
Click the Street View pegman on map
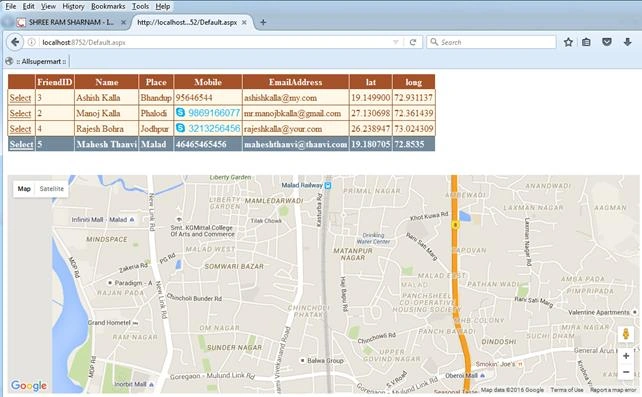click(x=626, y=334)
